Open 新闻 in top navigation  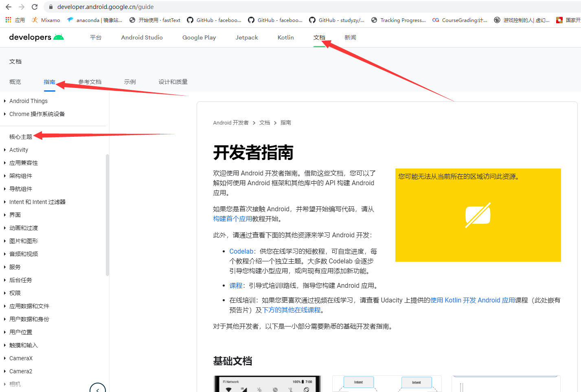point(350,37)
